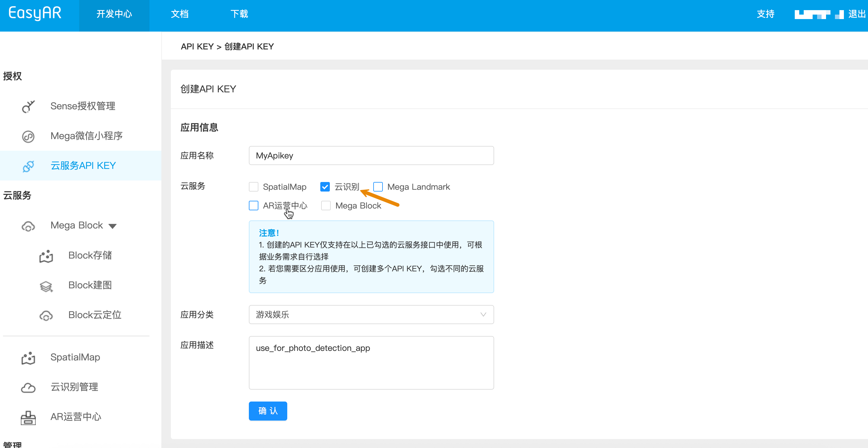Enable the Mega Landmark checkbox
The width and height of the screenshot is (868, 448).
tap(378, 187)
